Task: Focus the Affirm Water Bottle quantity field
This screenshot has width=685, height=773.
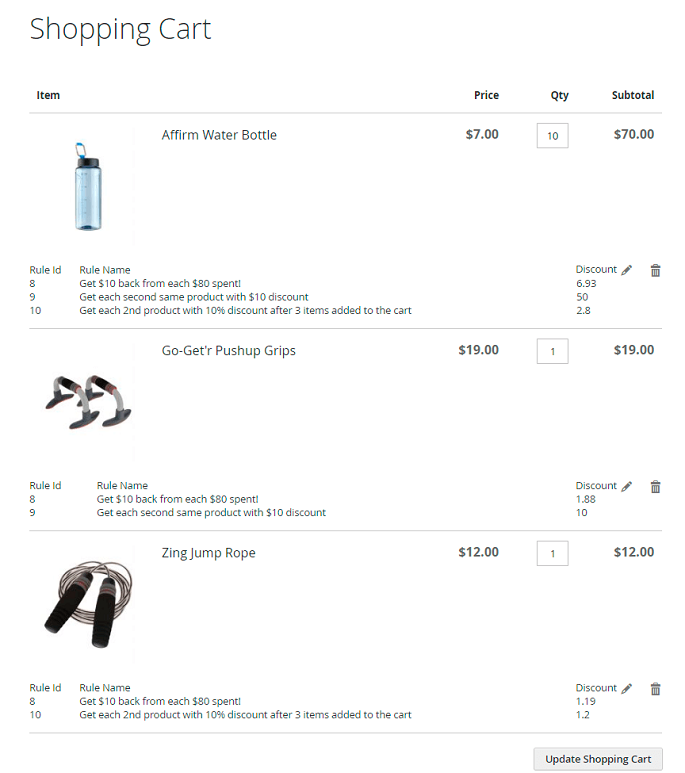Action: click(552, 136)
